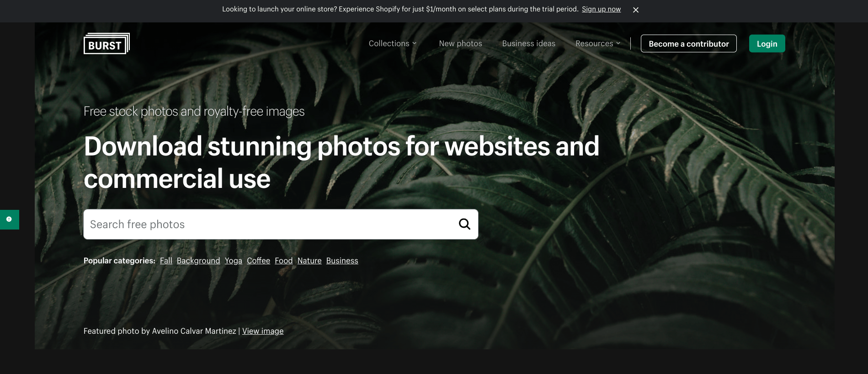The image size is (868, 374).
Task: Click the magnifying glass search icon
Action: [x=464, y=224]
